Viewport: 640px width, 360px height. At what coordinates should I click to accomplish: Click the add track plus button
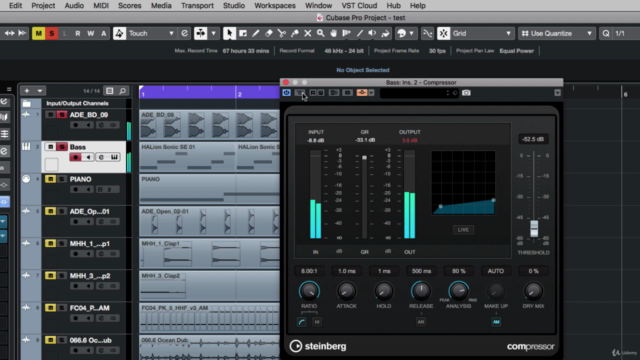click(x=27, y=91)
